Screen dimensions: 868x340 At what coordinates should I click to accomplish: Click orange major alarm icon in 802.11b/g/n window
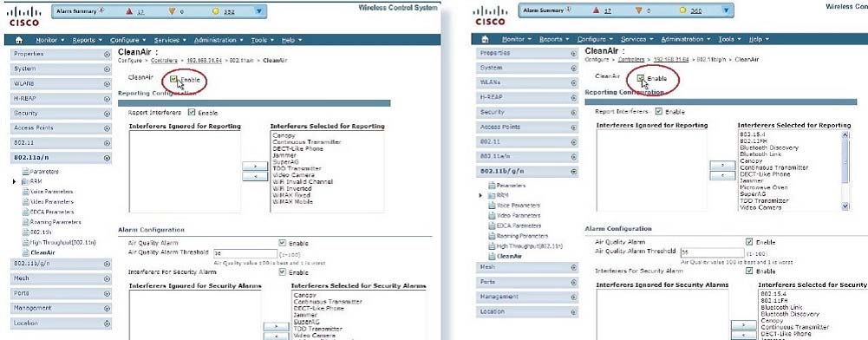[x=639, y=10]
